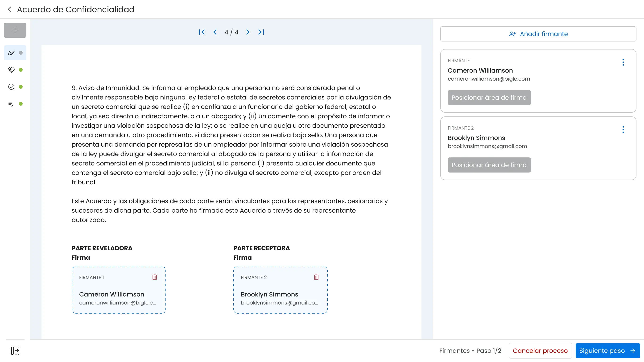
Task: Jump to last page of document
Action: pos(261,32)
